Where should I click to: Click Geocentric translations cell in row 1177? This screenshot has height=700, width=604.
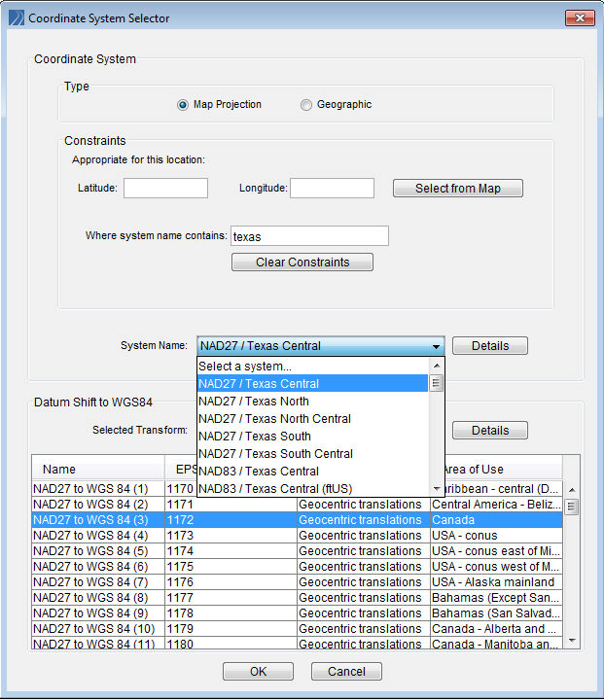click(x=364, y=598)
